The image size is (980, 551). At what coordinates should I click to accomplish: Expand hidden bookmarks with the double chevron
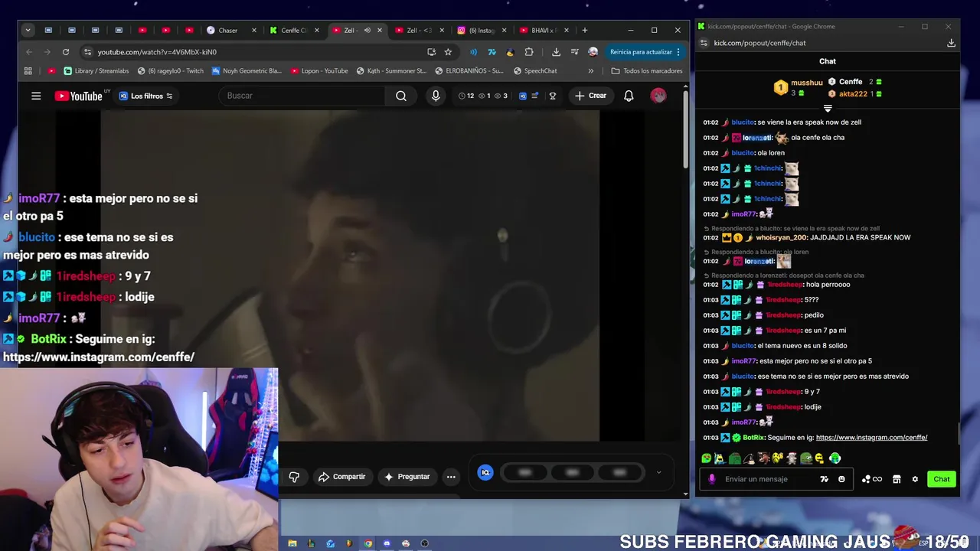(590, 70)
